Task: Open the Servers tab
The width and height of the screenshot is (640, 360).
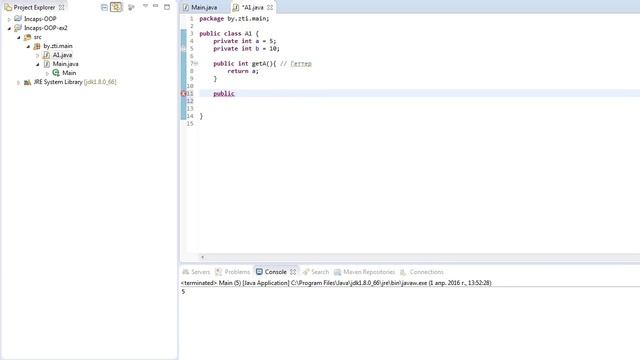Action: coord(196,272)
